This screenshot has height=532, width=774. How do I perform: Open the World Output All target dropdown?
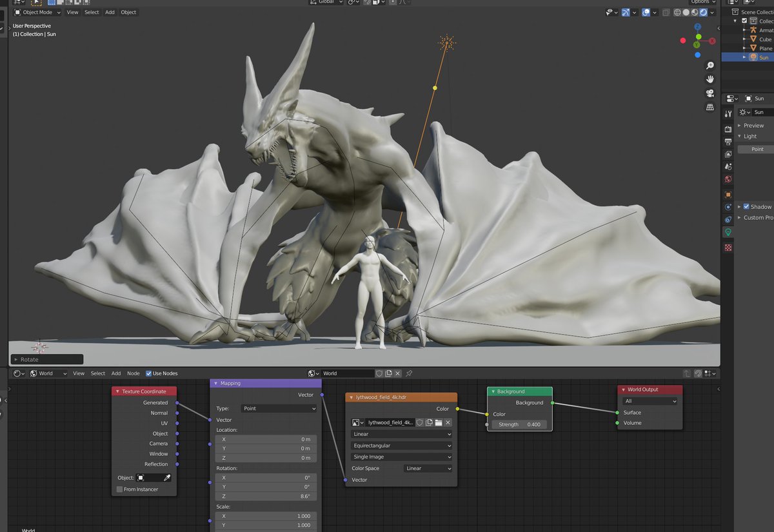click(650, 401)
